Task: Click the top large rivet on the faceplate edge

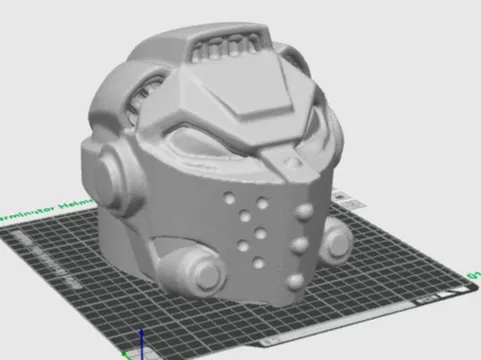Action: [304, 212]
